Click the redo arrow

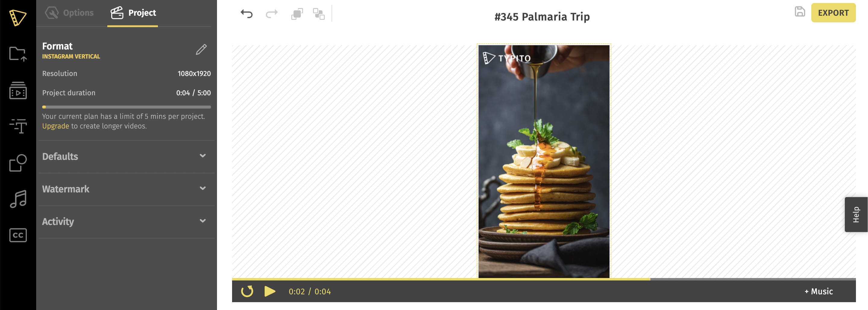272,14
